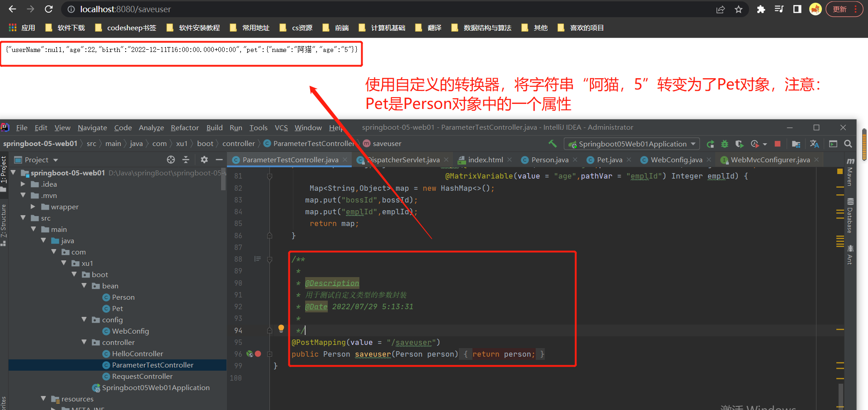
Task: Open the codesheep书签 bookmark folder
Action: pyautogui.click(x=126, y=28)
